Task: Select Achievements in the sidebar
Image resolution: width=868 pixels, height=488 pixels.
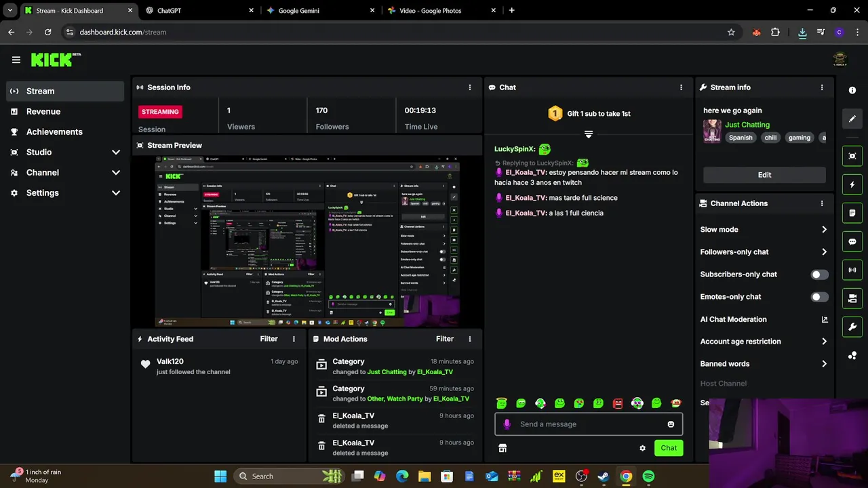Action: point(65,131)
